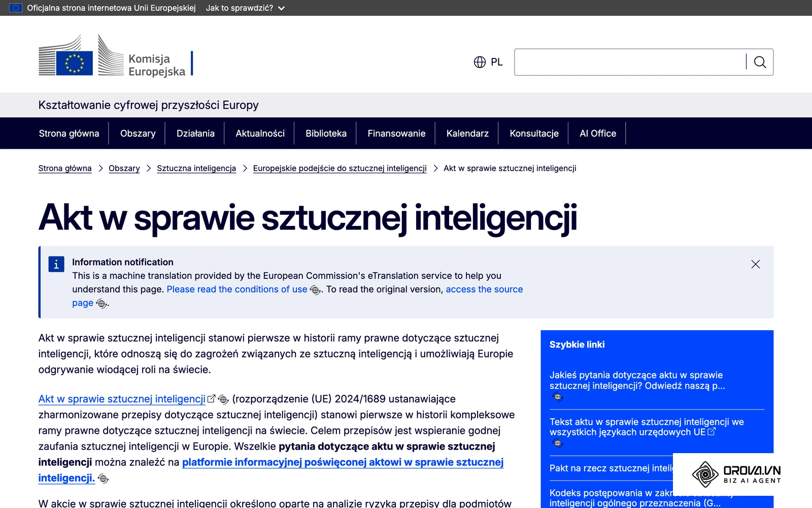Open Kalendarz navigation item
Image resolution: width=812 pixels, height=508 pixels.
(467, 133)
